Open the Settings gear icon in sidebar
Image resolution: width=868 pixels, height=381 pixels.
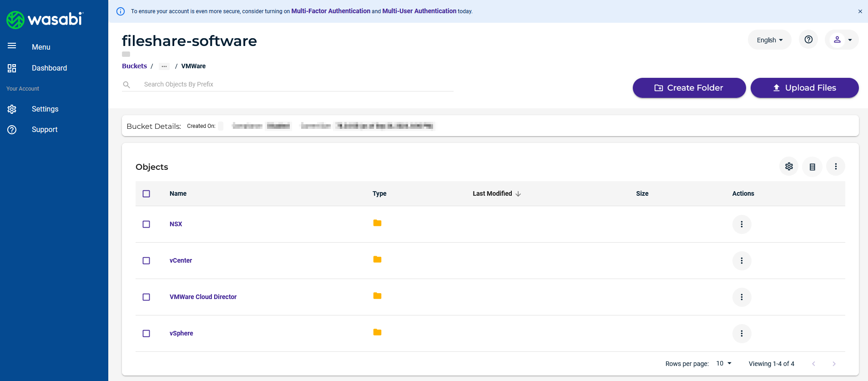(x=12, y=109)
